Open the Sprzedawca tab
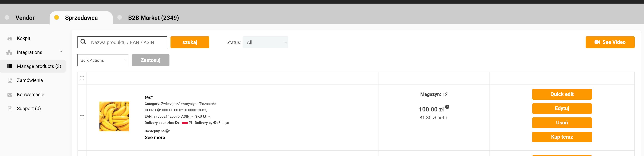The width and height of the screenshot is (644, 156). point(81,18)
